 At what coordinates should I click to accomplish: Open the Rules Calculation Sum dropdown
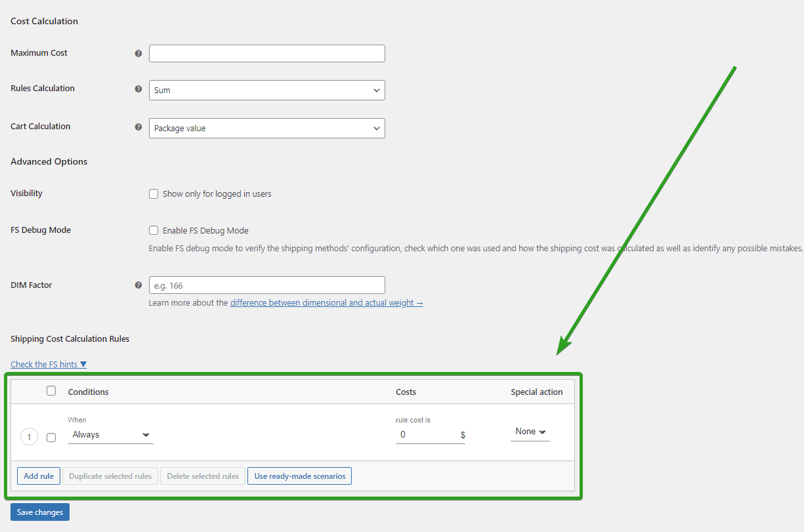[266, 90]
